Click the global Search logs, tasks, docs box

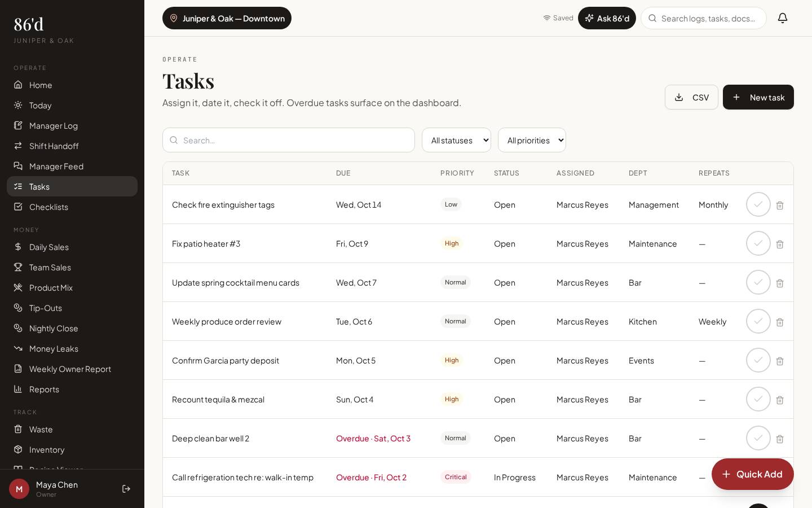tap(704, 18)
